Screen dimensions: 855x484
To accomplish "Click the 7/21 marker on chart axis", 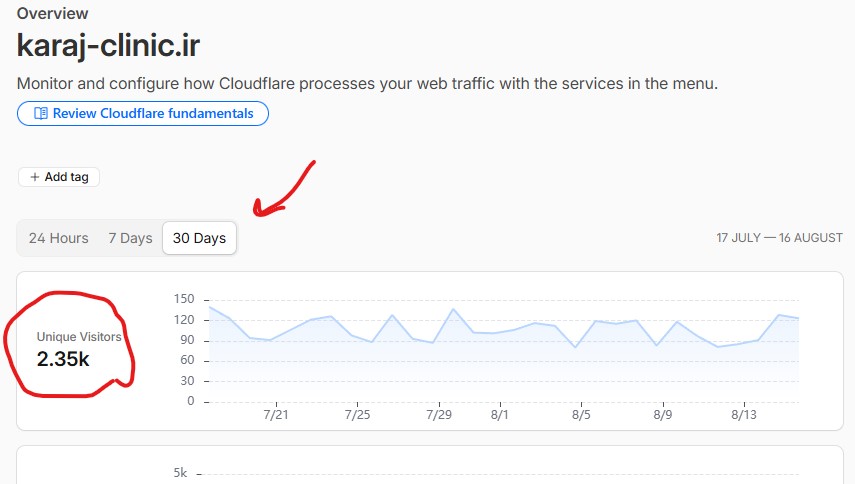I will (276, 415).
